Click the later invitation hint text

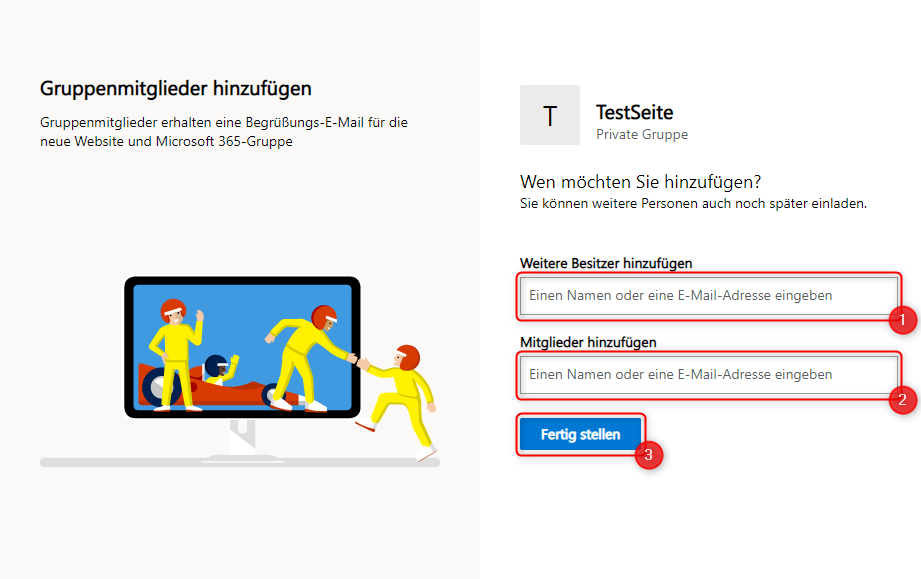(693, 204)
